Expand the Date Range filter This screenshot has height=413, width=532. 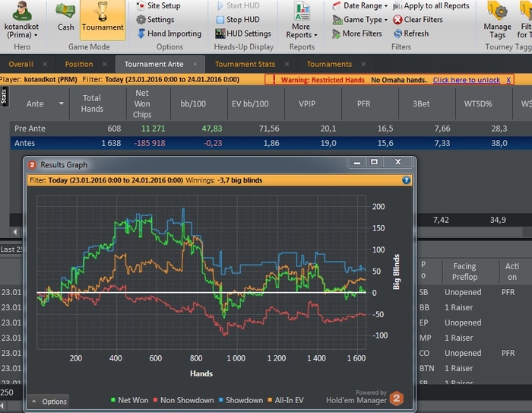coord(360,6)
